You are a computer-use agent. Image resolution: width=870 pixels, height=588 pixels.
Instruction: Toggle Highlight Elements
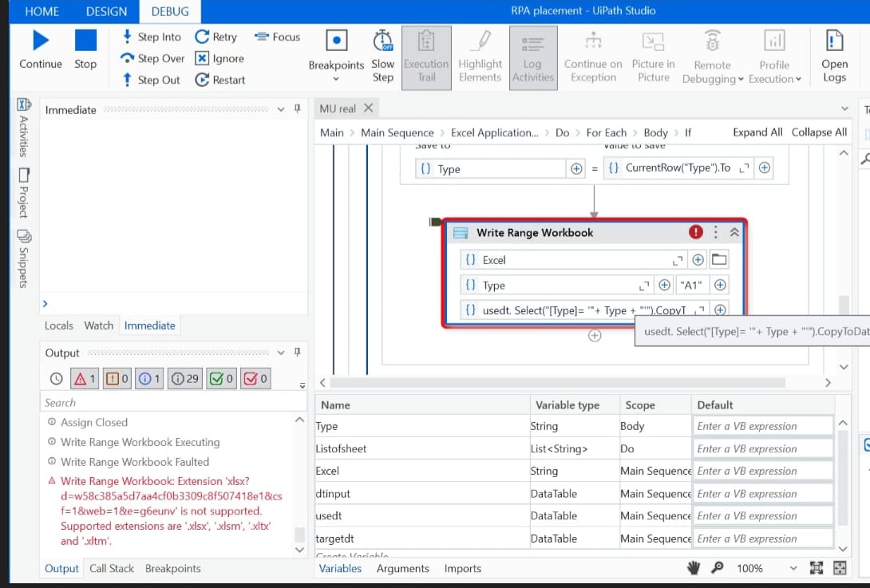[x=480, y=56]
